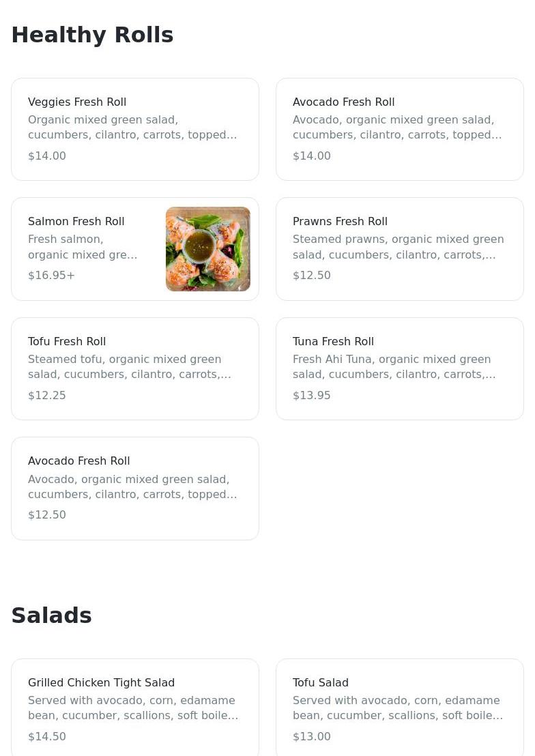This screenshot has height=756, width=535.
Task: Choose the Prawns Fresh Roll card
Action: (x=399, y=249)
